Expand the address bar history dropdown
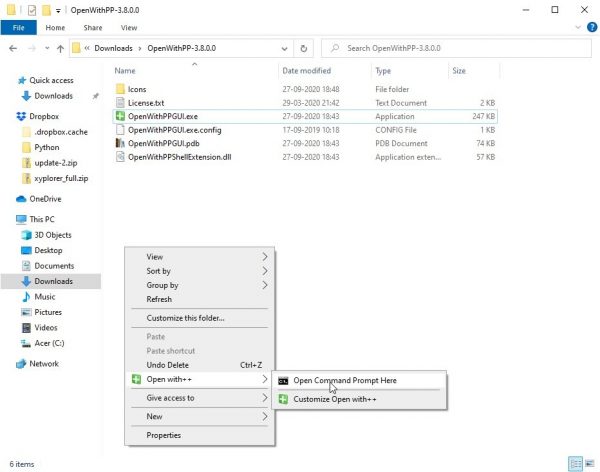Image resolution: width=600 pixels, height=472 pixels. [x=284, y=49]
